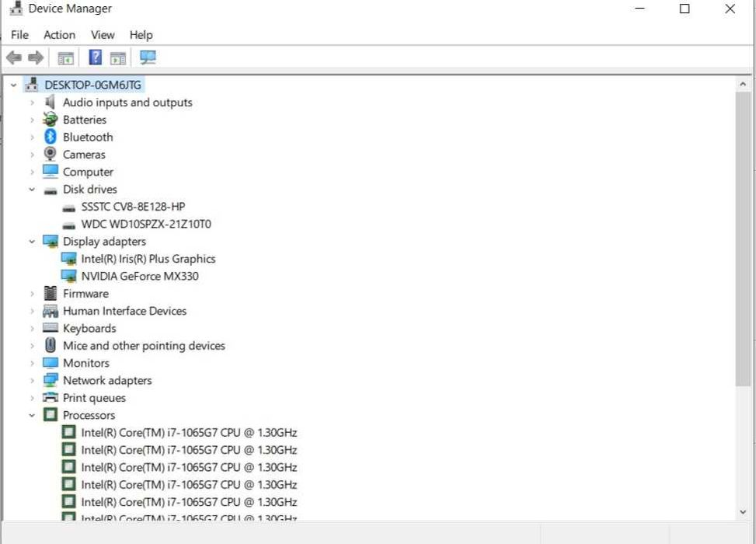Expand the Bluetooth node
The image size is (756, 544).
(x=32, y=138)
